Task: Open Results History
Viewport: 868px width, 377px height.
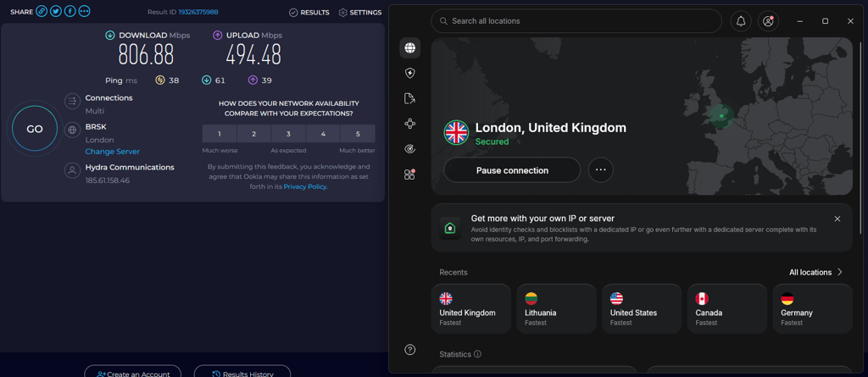Action: click(x=242, y=371)
